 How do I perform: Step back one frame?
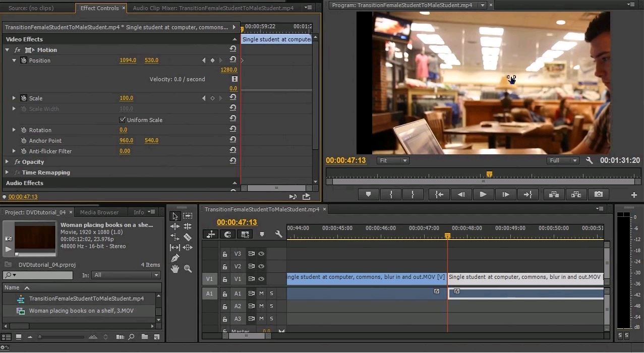(461, 194)
